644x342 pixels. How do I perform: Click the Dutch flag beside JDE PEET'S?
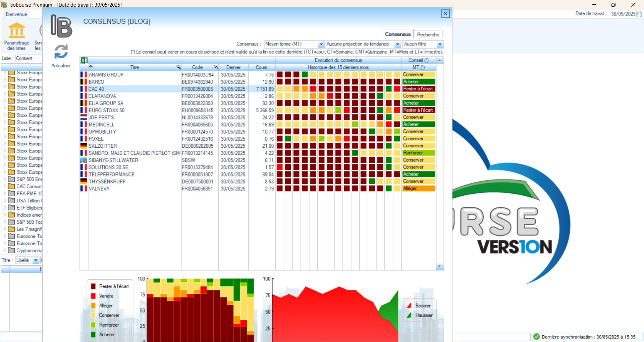[x=84, y=118]
